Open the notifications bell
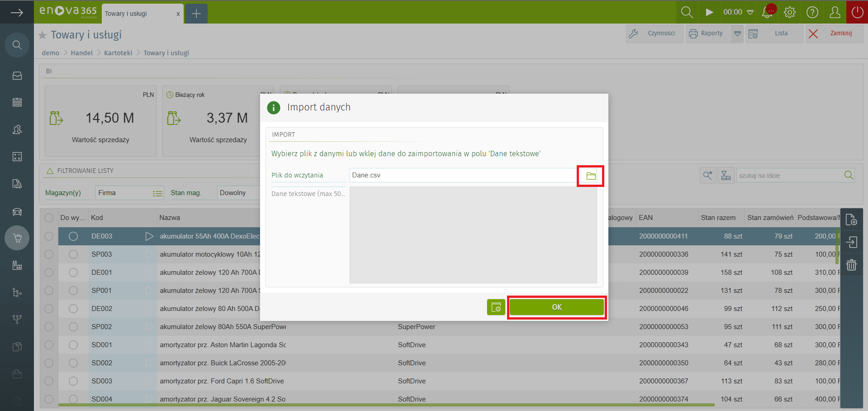 768,12
